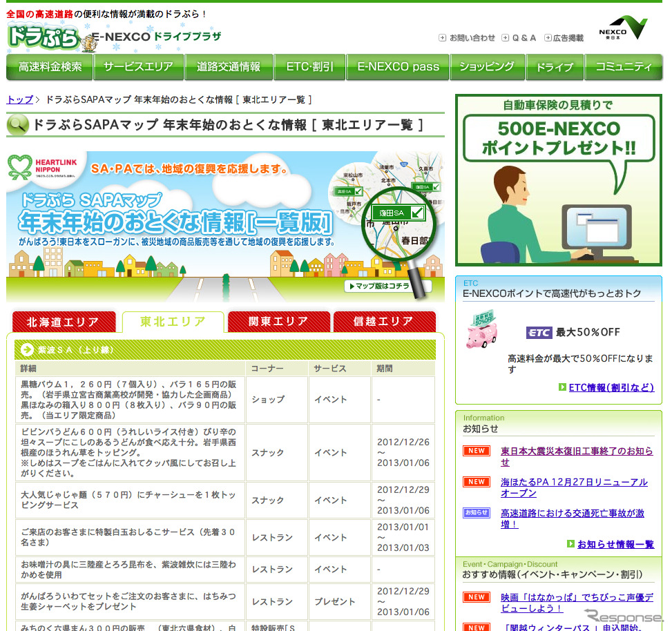Image resolution: width=672 pixels, height=631 pixels.
Task: Open the お問い合わせ link
Action: (x=467, y=38)
